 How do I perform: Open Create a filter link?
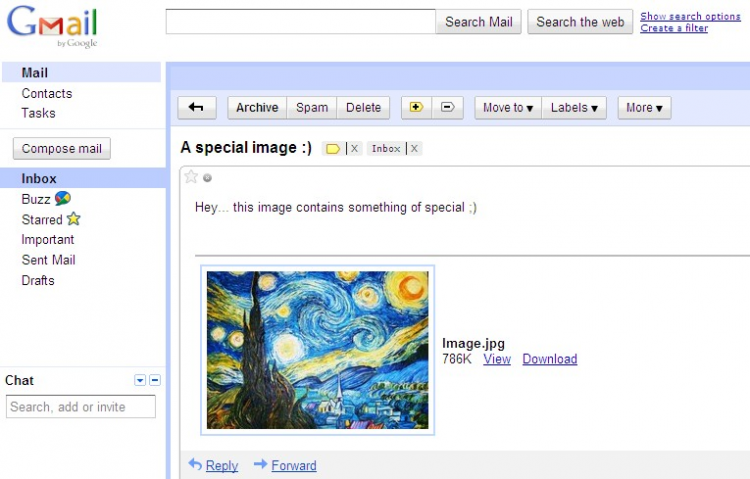[674, 28]
